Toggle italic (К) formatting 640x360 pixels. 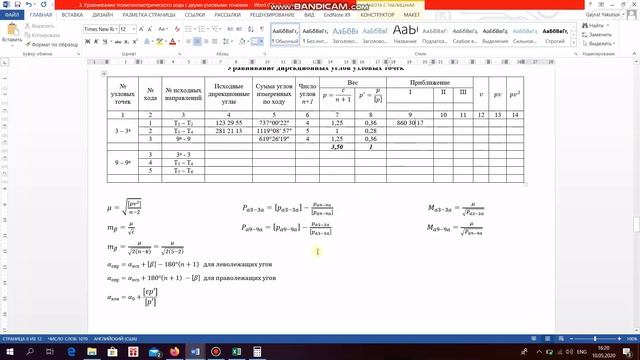[x=96, y=41]
